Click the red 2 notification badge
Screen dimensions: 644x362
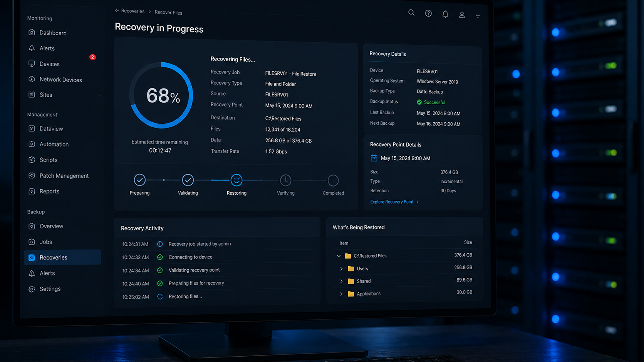(x=92, y=57)
